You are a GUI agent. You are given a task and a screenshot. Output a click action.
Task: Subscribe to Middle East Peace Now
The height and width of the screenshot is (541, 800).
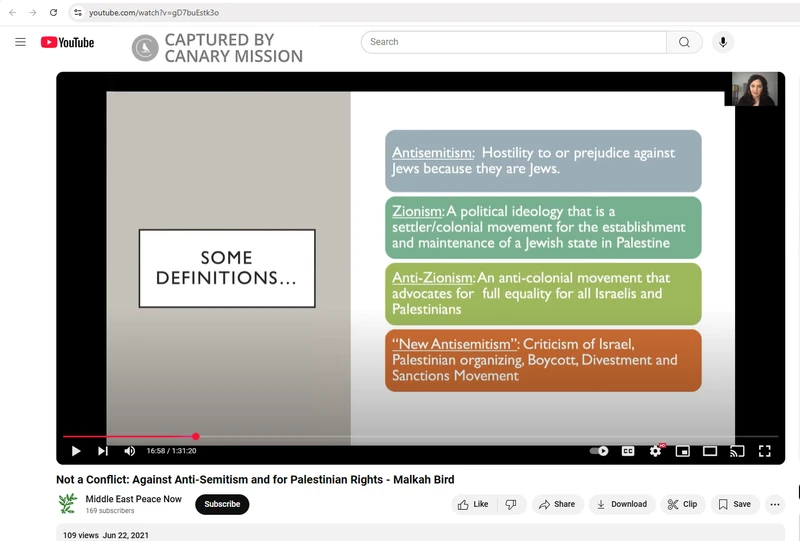(x=222, y=504)
